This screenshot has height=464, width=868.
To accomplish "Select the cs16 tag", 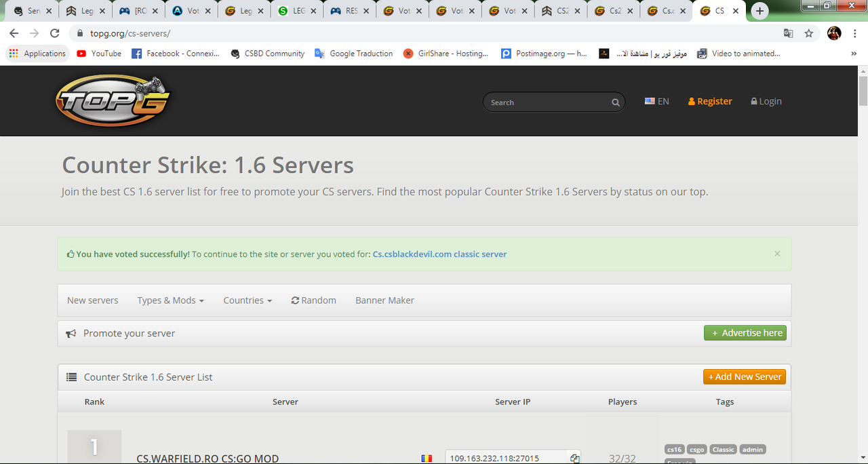I will coord(674,449).
